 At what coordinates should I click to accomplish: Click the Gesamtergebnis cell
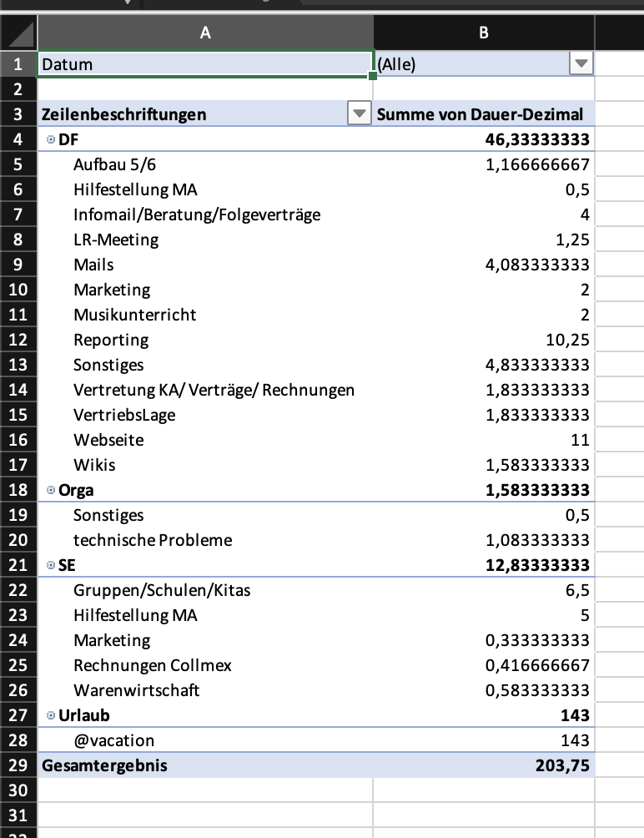click(104, 765)
